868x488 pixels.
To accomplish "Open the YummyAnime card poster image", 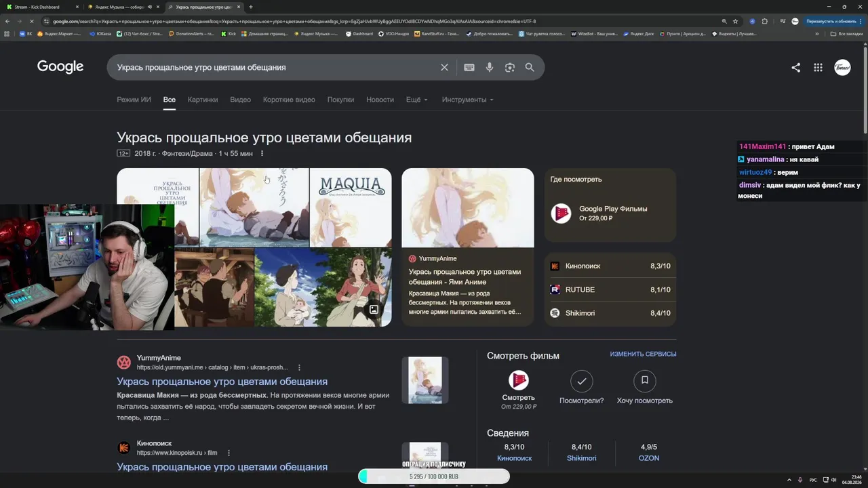I will click(x=468, y=208).
